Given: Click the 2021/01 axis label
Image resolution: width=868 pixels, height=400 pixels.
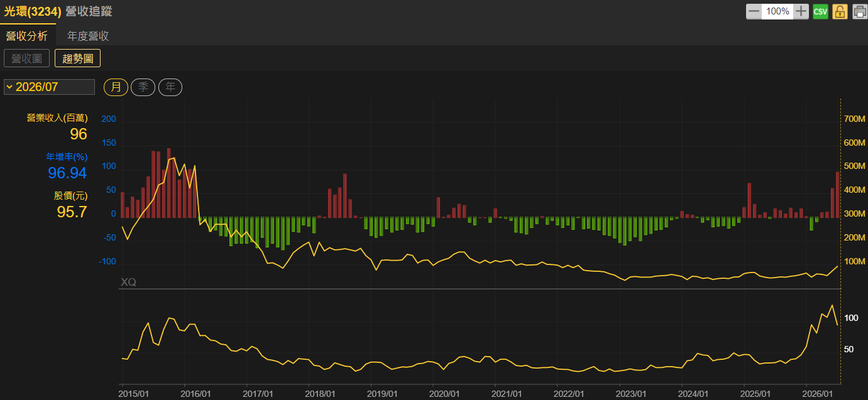Looking at the screenshot, I should 507,392.
